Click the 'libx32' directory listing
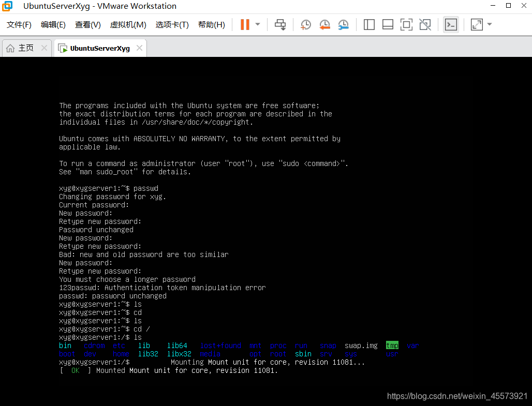 [179, 354]
